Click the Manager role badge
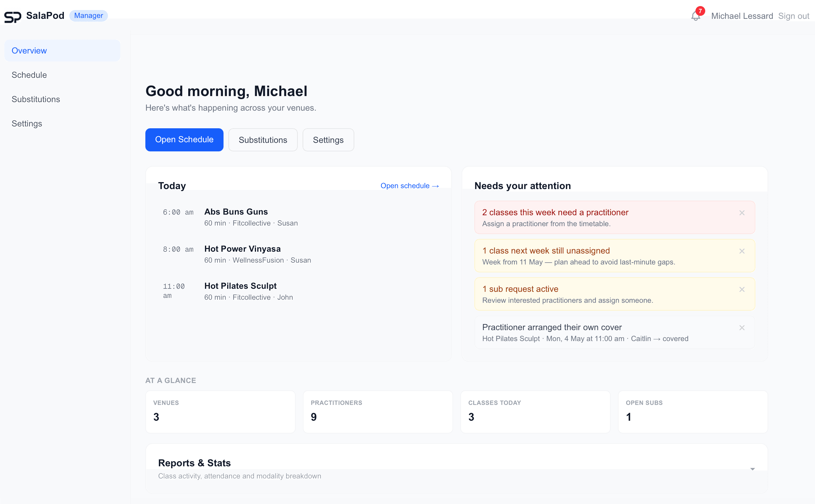Viewport: 815px width, 504px height. (x=88, y=16)
